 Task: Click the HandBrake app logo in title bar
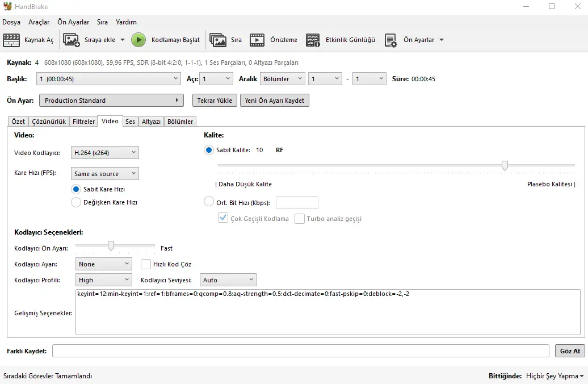[7, 6]
